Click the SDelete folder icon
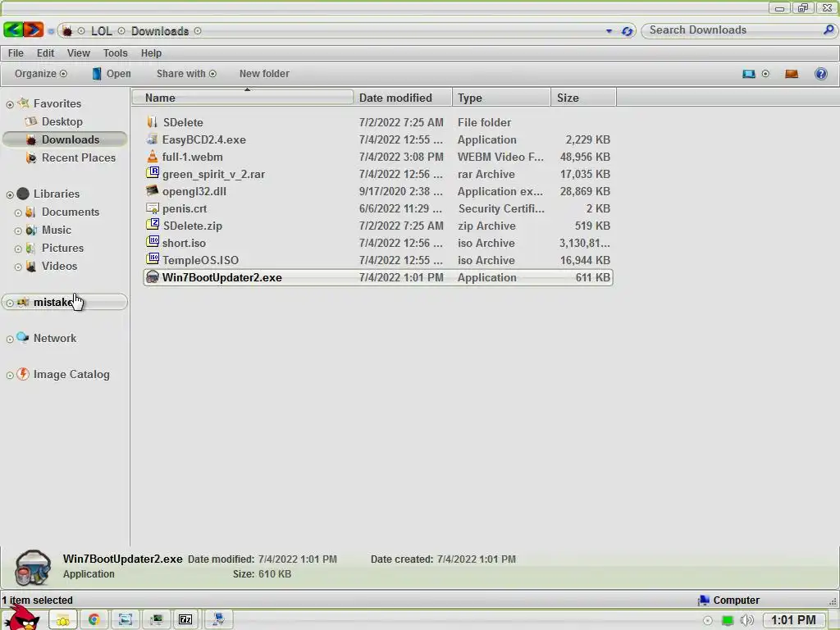The height and width of the screenshot is (630, 840). (x=152, y=122)
